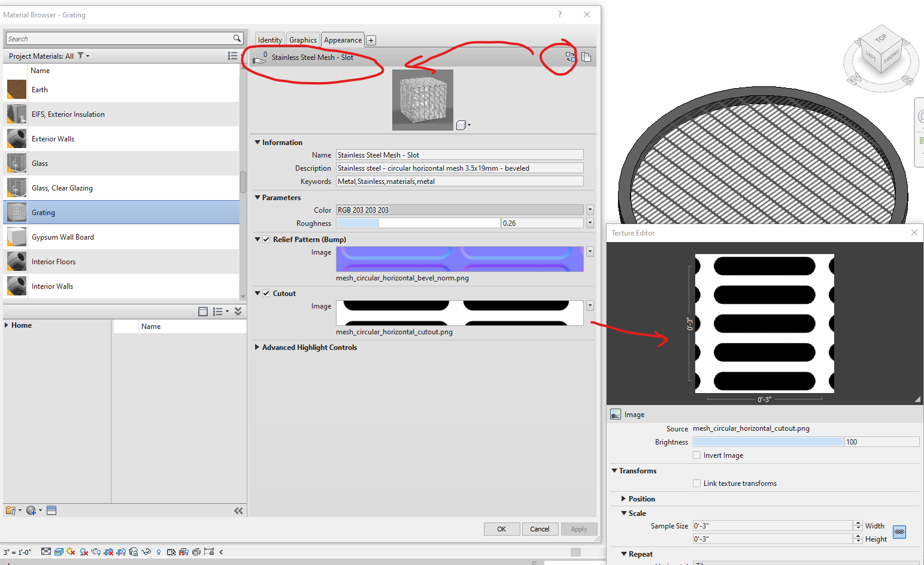Image resolution: width=924 pixels, height=565 pixels.
Task: Switch to the Graphics tab
Action: pyautogui.click(x=303, y=40)
